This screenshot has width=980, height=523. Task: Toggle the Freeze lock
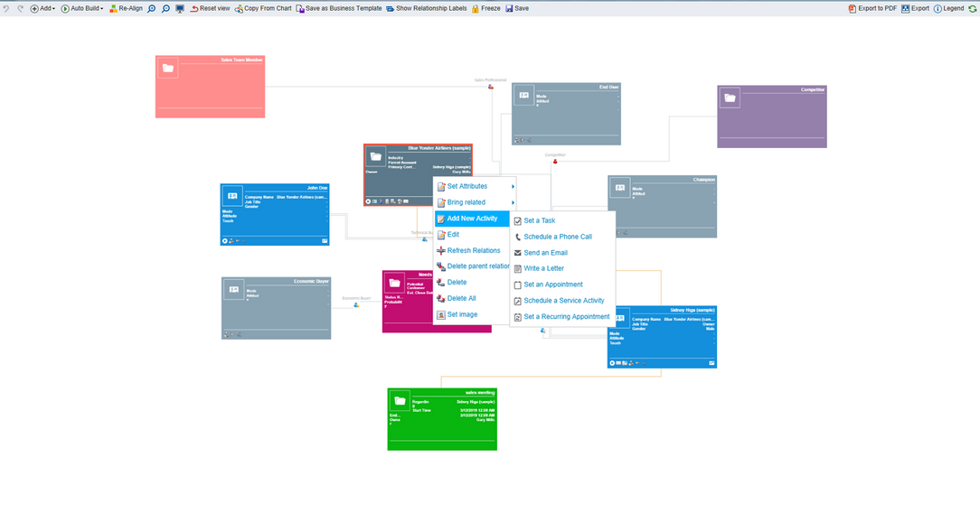pyautogui.click(x=476, y=8)
